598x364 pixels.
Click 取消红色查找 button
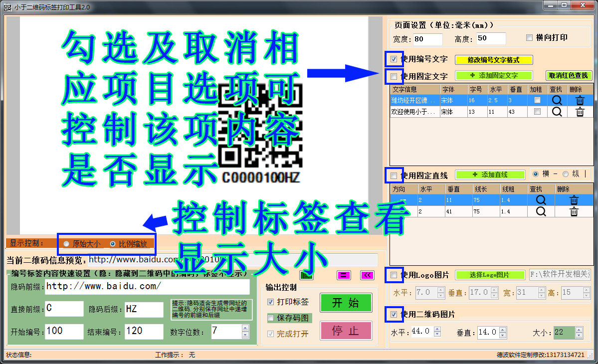[568, 75]
